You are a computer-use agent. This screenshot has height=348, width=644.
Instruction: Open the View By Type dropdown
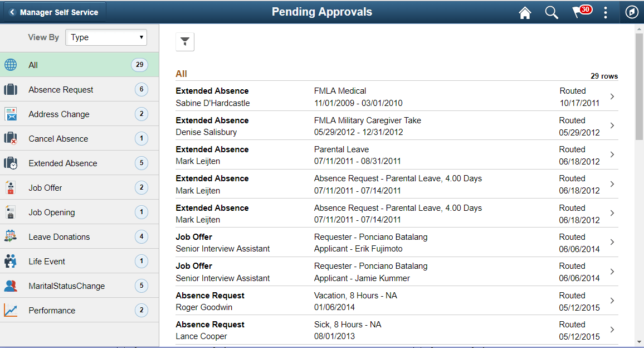[106, 37]
